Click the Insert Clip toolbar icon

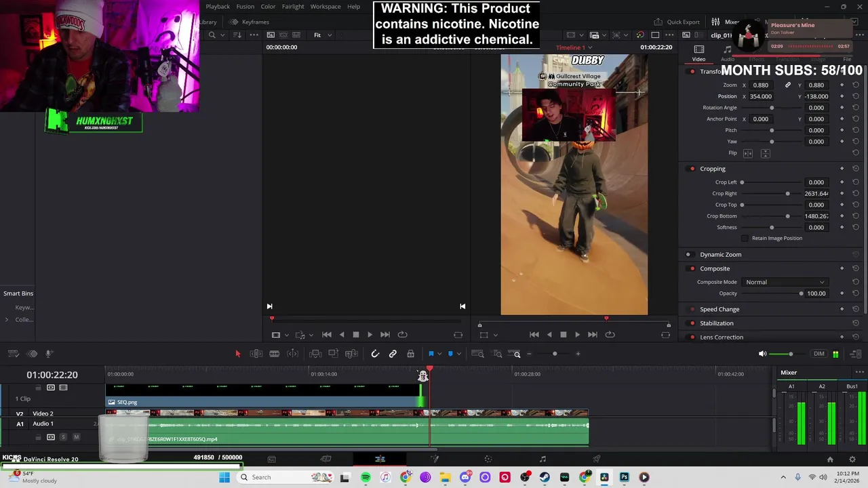(315, 354)
